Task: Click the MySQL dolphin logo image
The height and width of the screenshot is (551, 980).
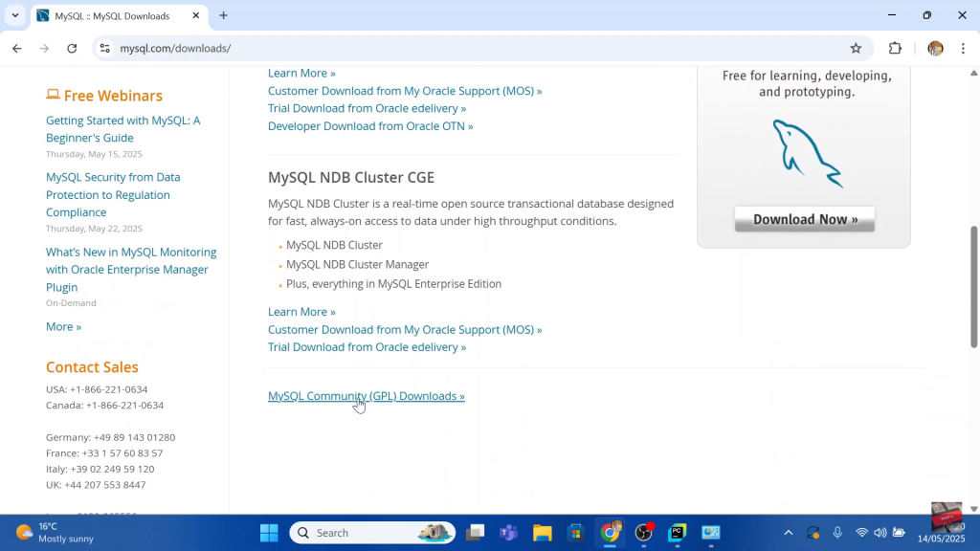Action: coord(808,154)
